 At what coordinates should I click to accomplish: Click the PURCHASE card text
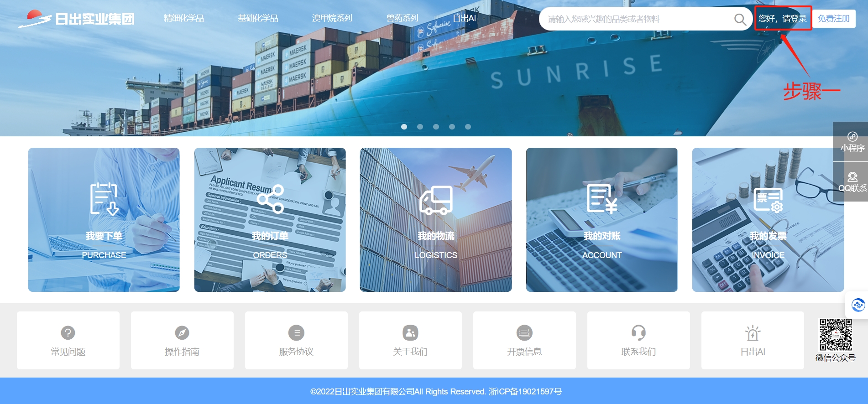click(x=104, y=255)
